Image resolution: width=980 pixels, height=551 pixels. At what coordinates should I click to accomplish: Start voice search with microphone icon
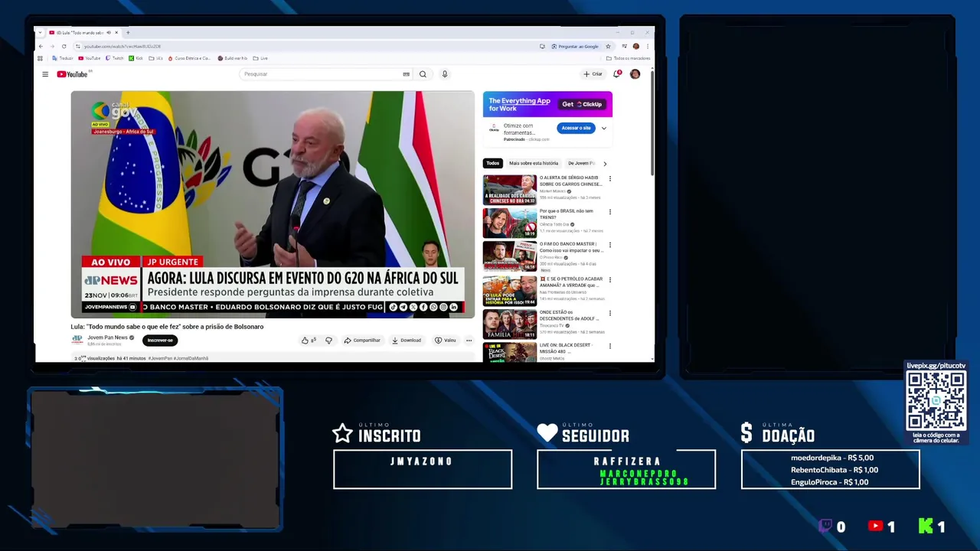coord(444,74)
